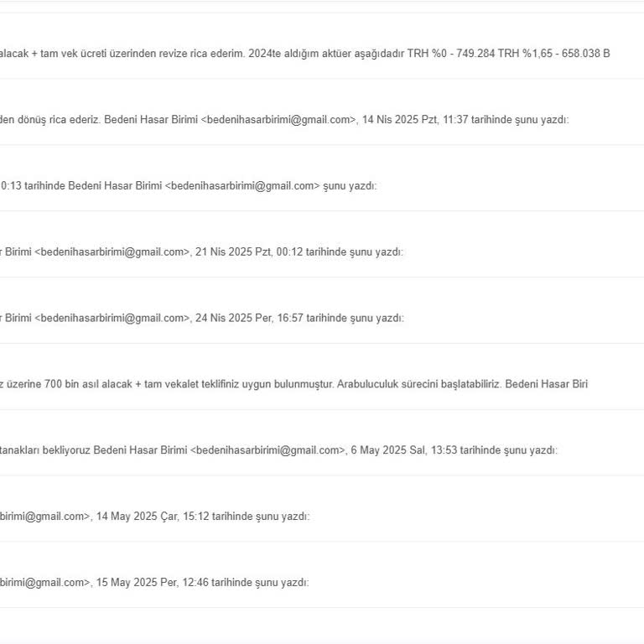Click the partial email address before 15 May 2025
This screenshot has width=644, height=644.
tap(44, 582)
